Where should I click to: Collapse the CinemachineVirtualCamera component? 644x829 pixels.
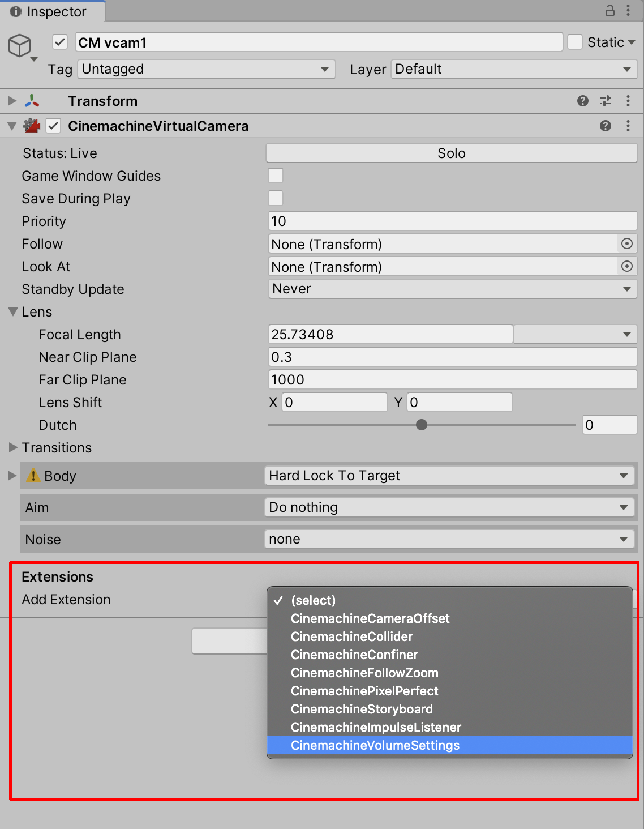[x=12, y=126]
